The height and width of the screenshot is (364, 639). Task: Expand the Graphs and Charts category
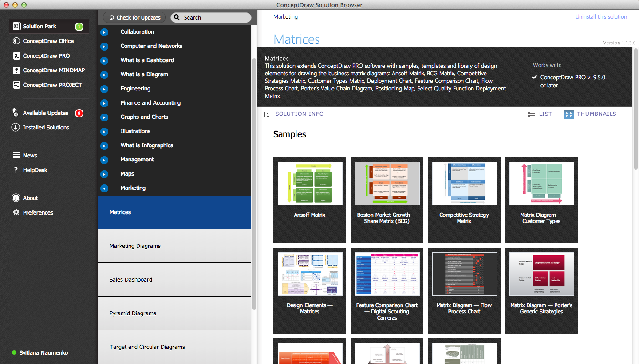[104, 117]
